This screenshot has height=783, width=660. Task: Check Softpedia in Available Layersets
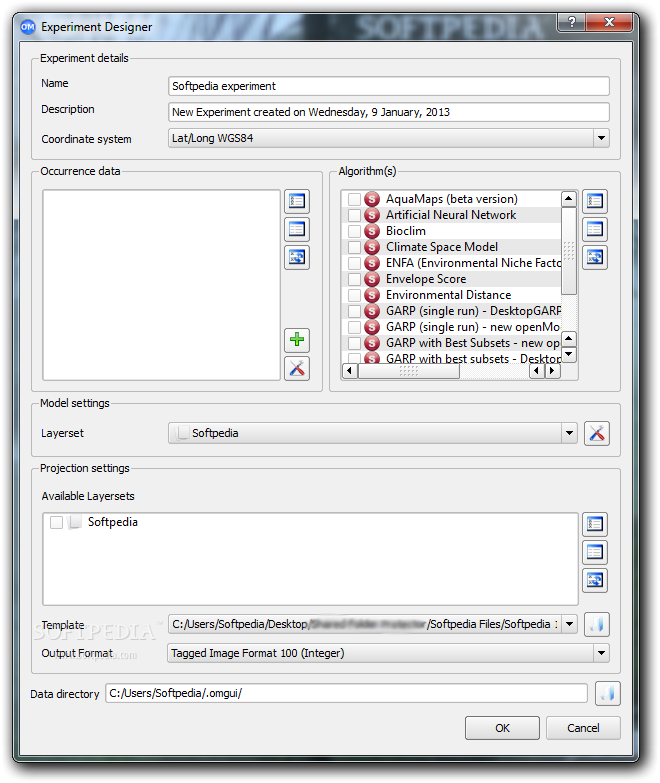coord(56,522)
